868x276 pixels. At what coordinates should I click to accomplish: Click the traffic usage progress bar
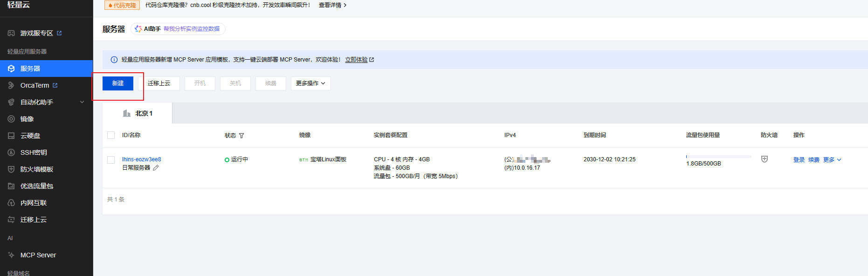[719, 157]
